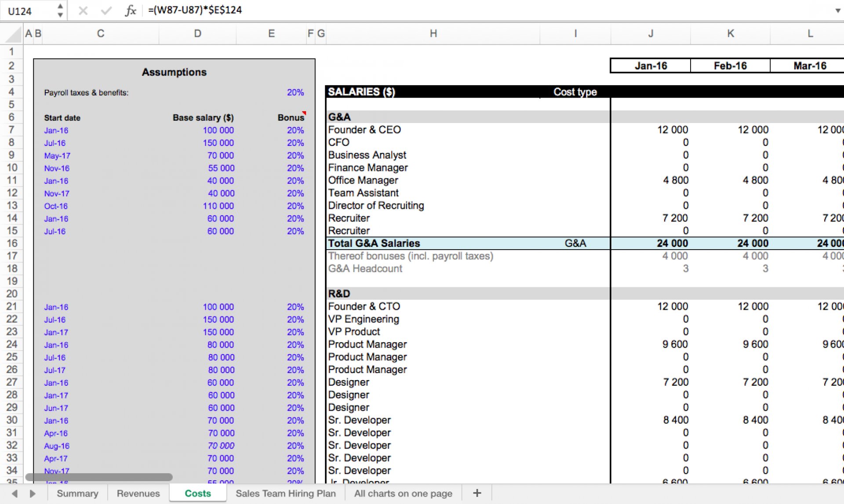The image size is (844, 504).
Task: Click the Assumptions title cell
Action: coord(174,72)
